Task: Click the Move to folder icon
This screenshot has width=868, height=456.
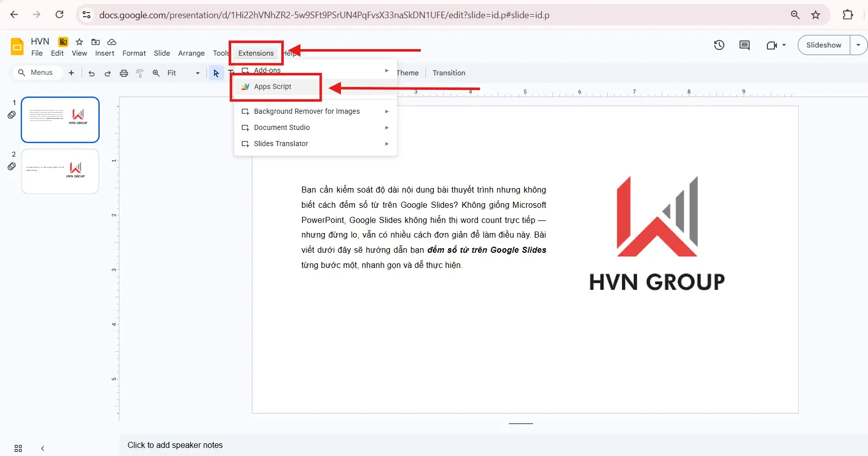Action: tap(96, 41)
